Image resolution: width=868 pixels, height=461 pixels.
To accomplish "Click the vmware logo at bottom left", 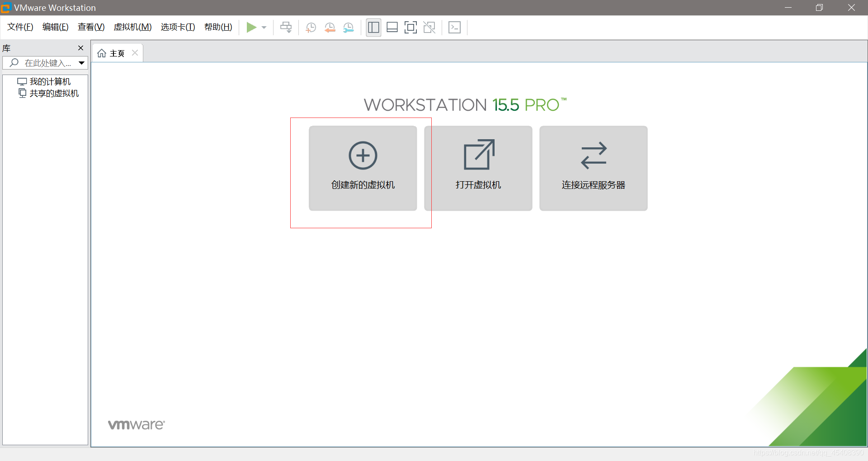I will pos(137,425).
